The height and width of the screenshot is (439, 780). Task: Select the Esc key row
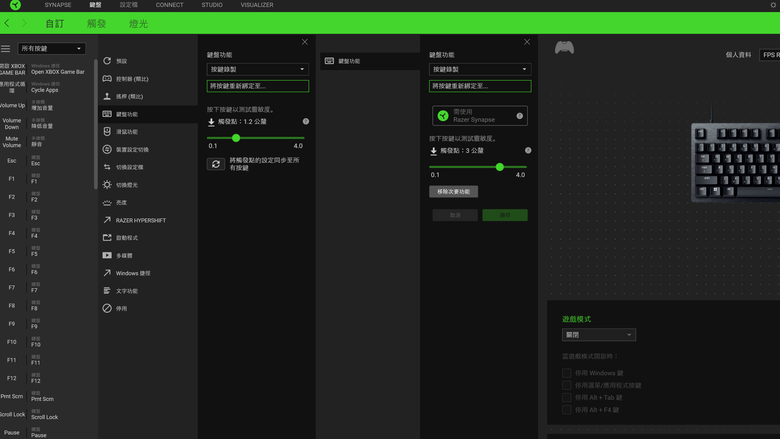click(x=46, y=161)
